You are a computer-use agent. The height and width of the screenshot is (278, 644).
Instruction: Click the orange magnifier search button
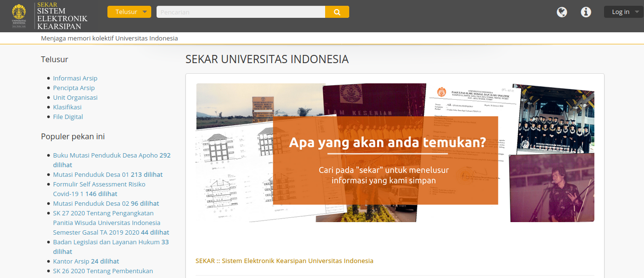pyautogui.click(x=337, y=12)
